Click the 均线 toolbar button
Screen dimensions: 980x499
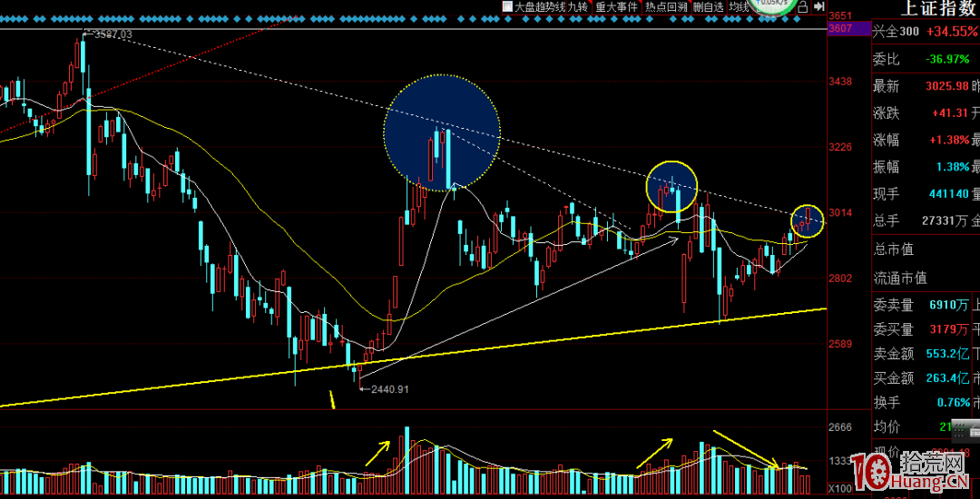click(740, 7)
